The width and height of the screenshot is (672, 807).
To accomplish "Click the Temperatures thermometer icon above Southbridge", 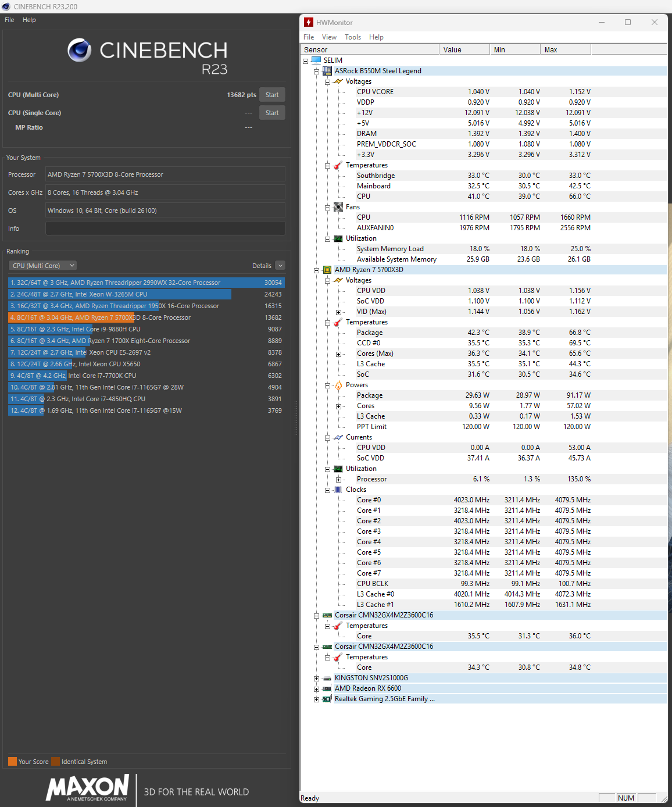I will (338, 165).
